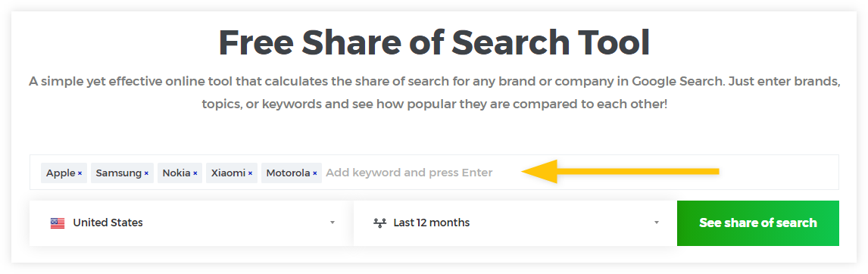Remove the Motorola keyword tag
This screenshot has height=274, width=868.
pos(314,173)
